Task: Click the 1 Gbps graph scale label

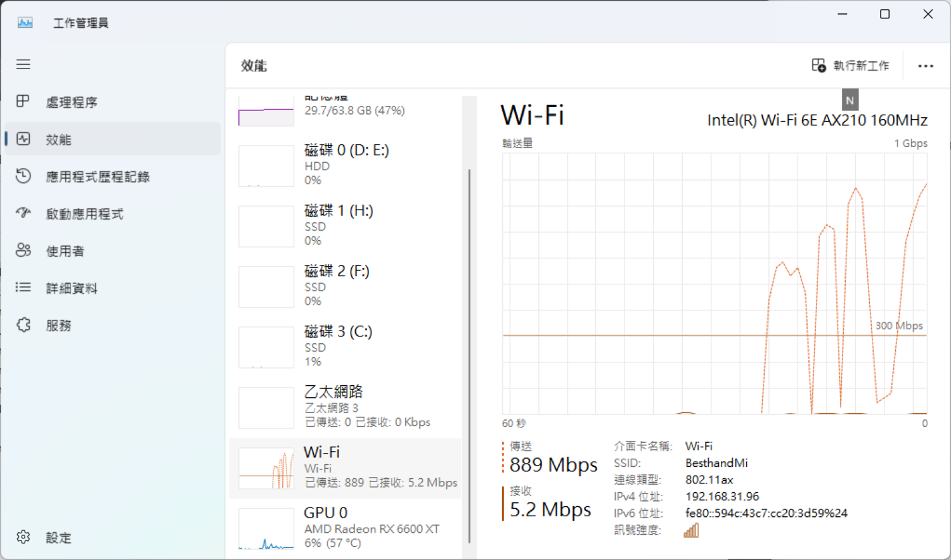Action: click(911, 143)
